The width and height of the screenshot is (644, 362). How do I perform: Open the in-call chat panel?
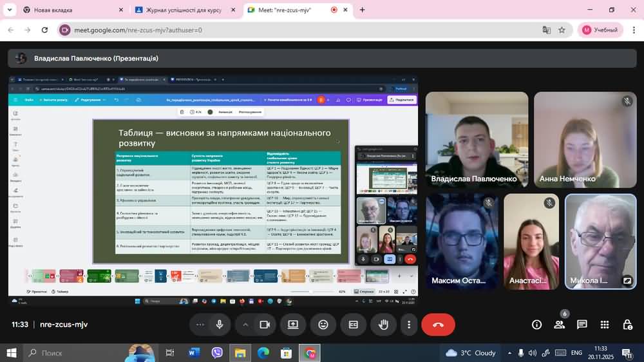(x=582, y=325)
